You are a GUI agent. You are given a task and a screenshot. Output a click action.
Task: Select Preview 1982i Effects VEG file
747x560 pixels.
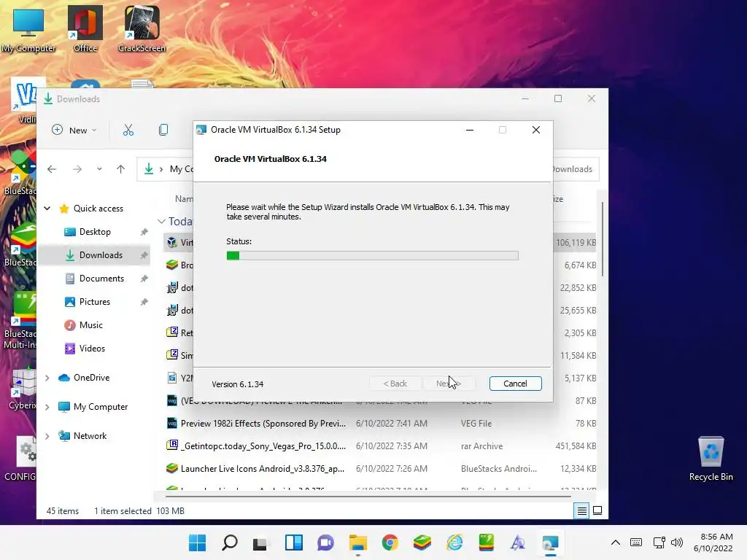tap(263, 424)
